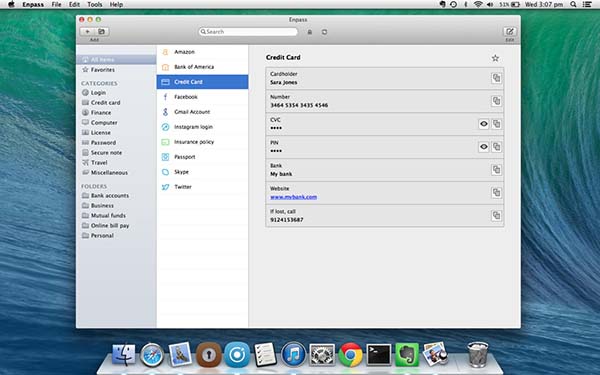Filter by Computer category
The height and width of the screenshot is (375, 600).
[116, 122]
